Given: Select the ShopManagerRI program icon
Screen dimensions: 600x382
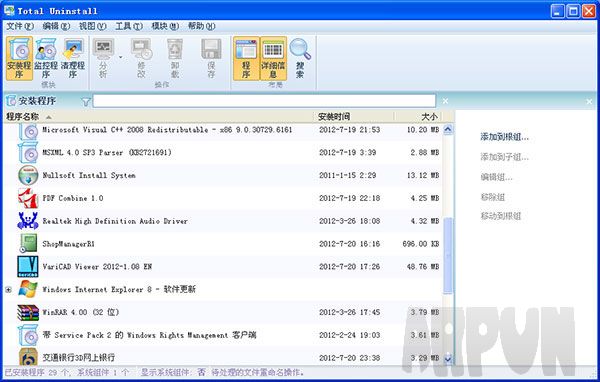Looking at the screenshot, I should [x=28, y=244].
